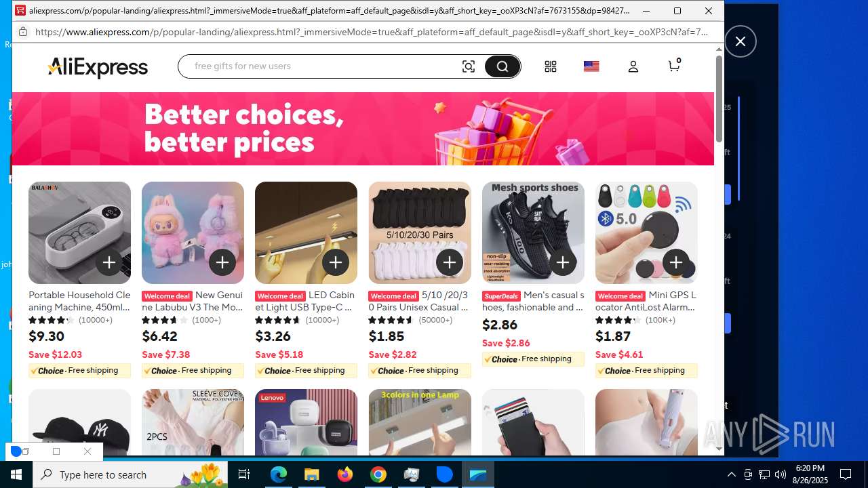Image resolution: width=868 pixels, height=488 pixels.
Task: Click the image search camera icon
Action: (469, 66)
